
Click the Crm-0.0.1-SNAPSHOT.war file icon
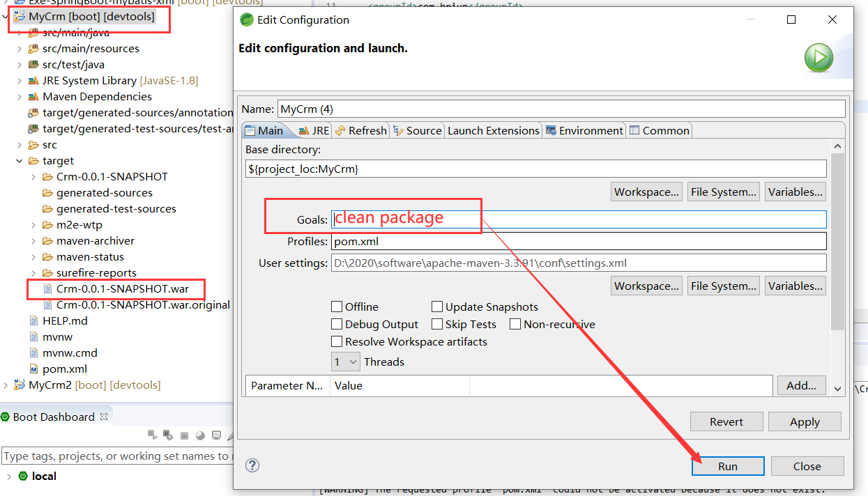[47, 288]
